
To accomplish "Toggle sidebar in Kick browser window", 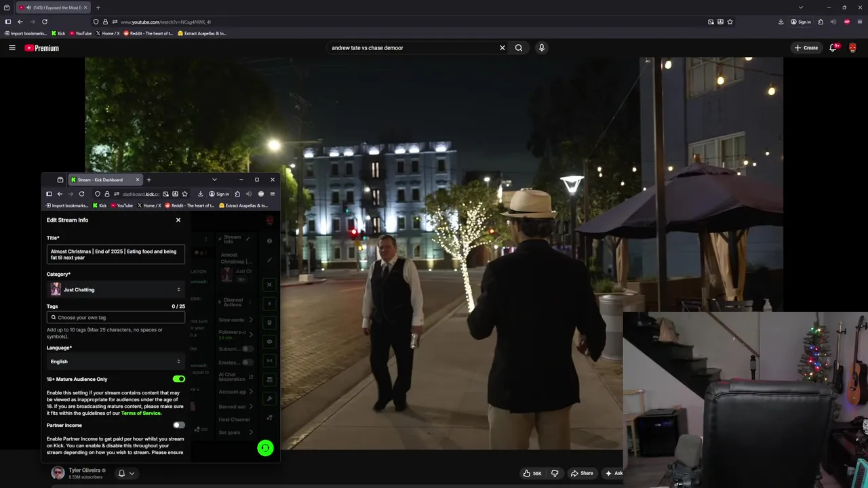I will (x=49, y=194).
